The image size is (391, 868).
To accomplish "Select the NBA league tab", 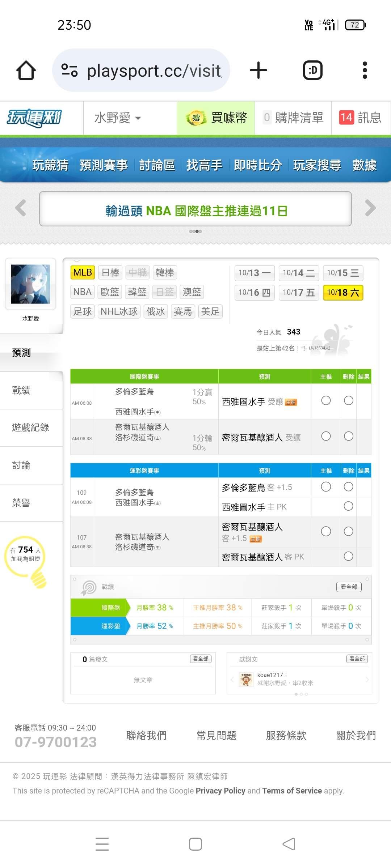I will [x=82, y=292].
